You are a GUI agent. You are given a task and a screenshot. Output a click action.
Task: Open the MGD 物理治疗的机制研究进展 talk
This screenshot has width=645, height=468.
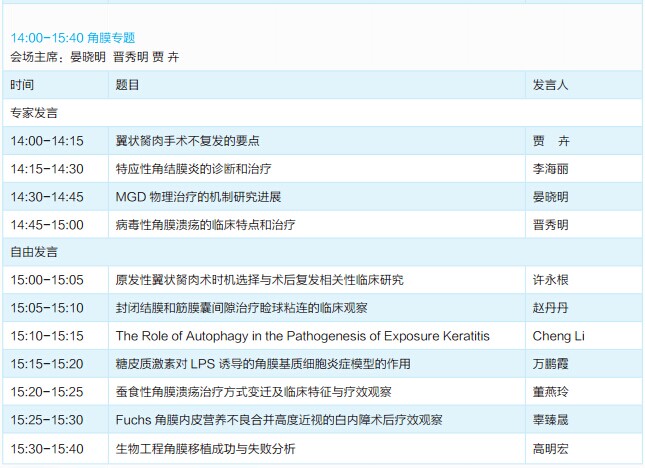[x=211, y=197]
